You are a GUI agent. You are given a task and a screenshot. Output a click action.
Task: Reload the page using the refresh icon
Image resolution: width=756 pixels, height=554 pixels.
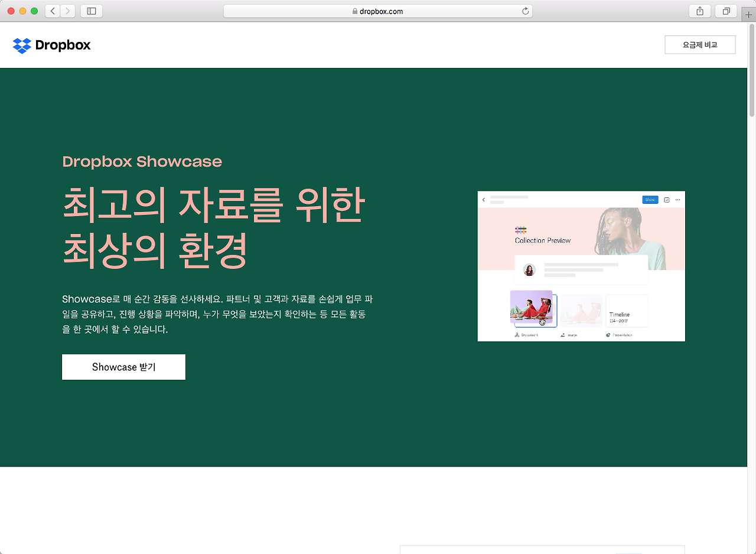(525, 11)
